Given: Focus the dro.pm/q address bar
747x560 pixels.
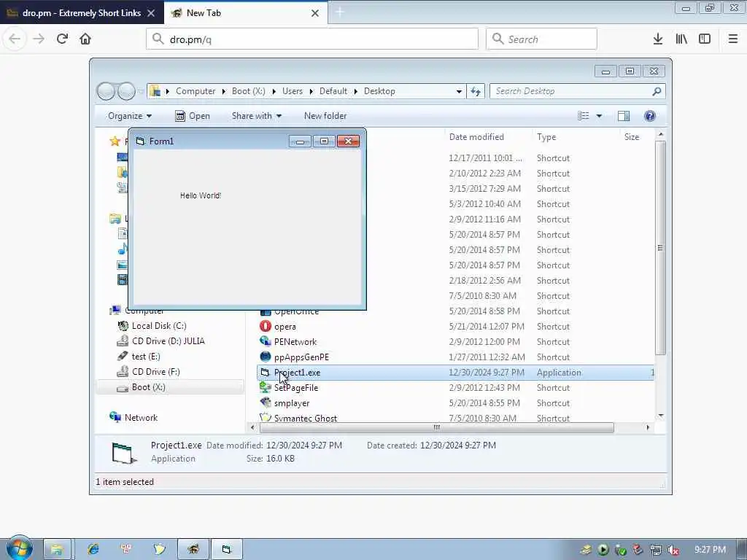Looking at the screenshot, I should 312,39.
